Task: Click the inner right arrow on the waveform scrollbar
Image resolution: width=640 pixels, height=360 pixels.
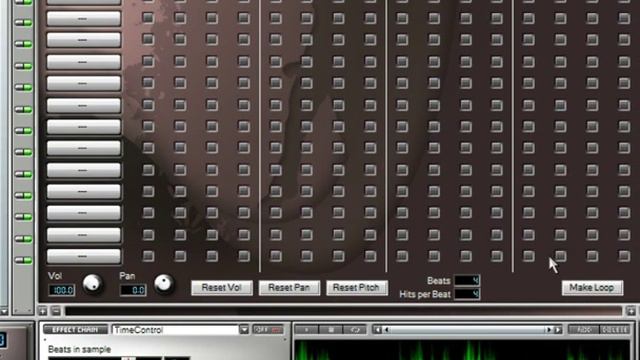Action: coord(549,330)
